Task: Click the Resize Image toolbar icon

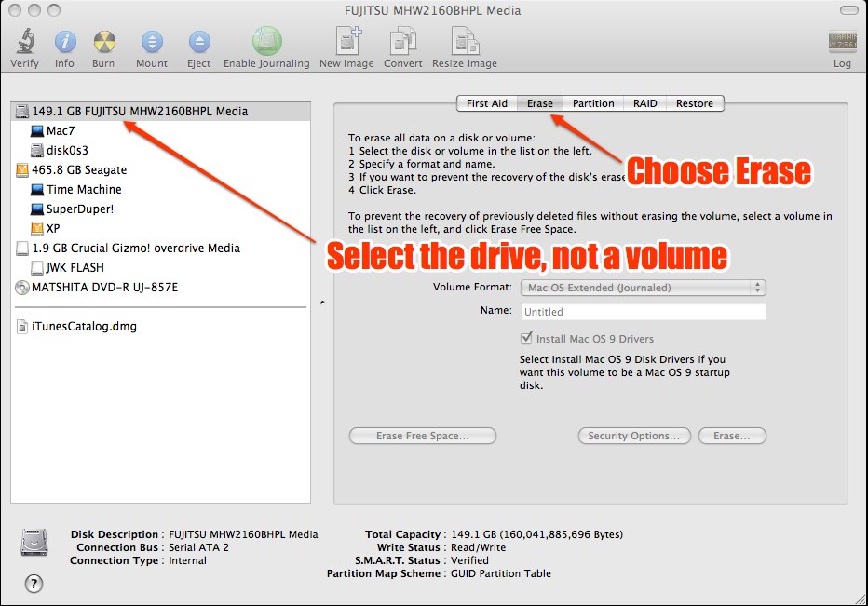Action: pyautogui.click(x=465, y=42)
